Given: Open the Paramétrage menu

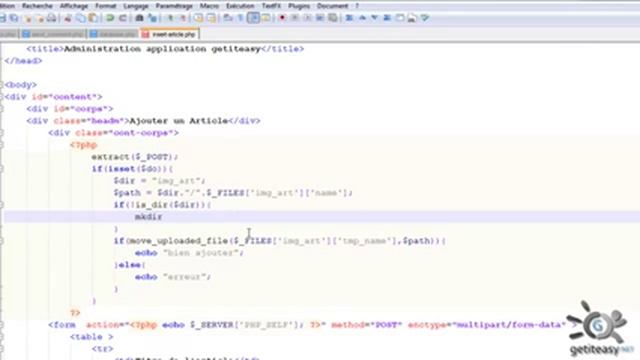Looking at the screenshot, I should (x=174, y=6).
